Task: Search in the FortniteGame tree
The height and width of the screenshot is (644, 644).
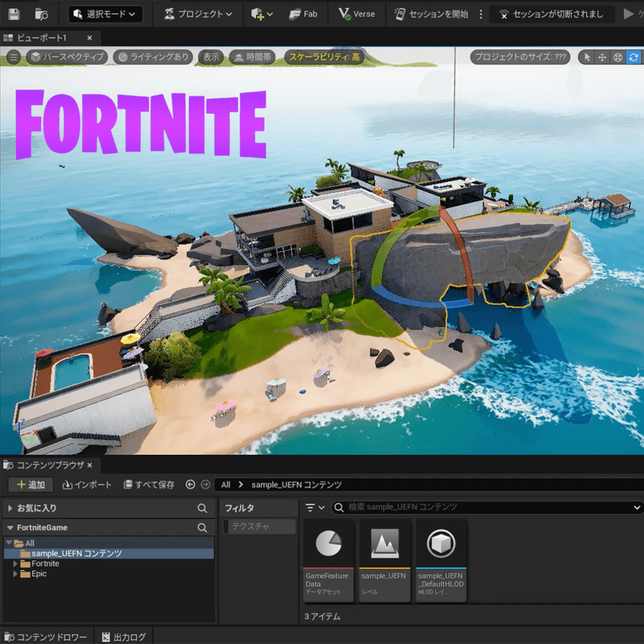Action: pos(203,528)
